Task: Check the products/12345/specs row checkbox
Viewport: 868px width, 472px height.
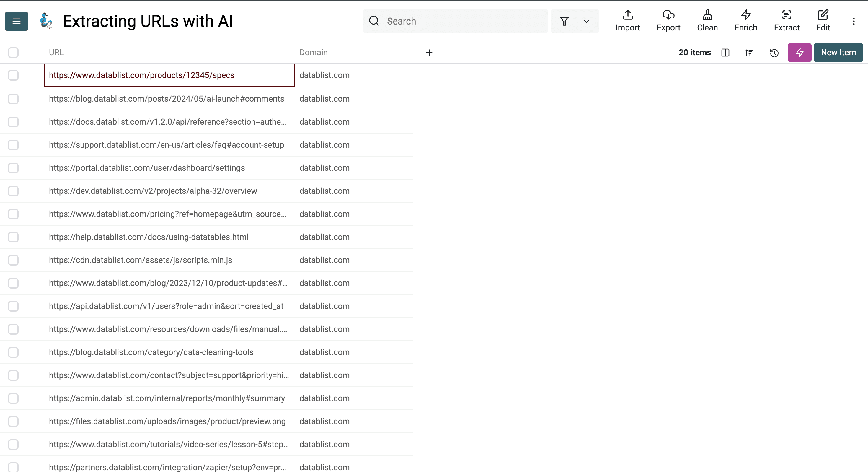Action: pos(13,75)
